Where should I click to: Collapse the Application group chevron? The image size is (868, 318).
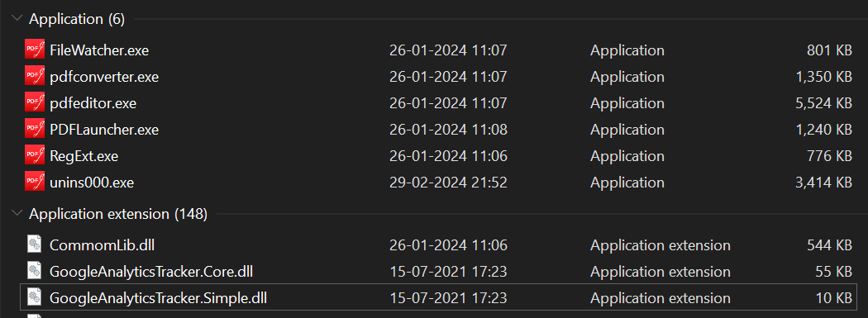tap(17, 19)
